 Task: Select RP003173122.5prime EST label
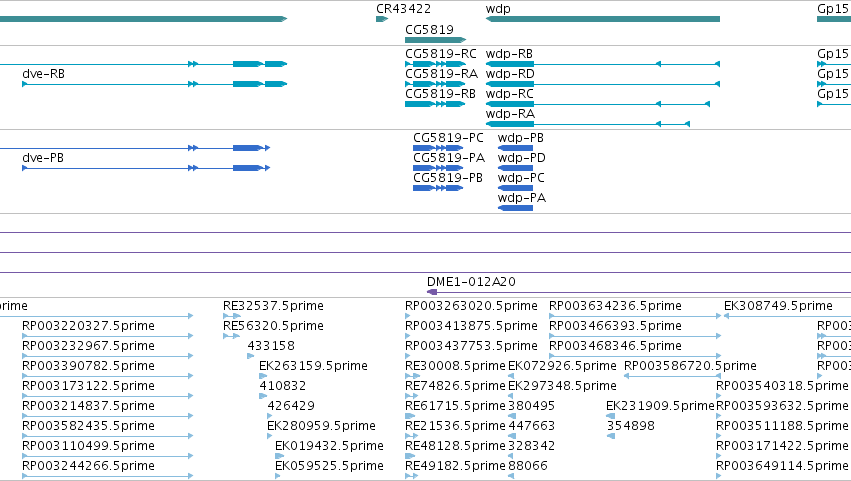click(x=88, y=386)
